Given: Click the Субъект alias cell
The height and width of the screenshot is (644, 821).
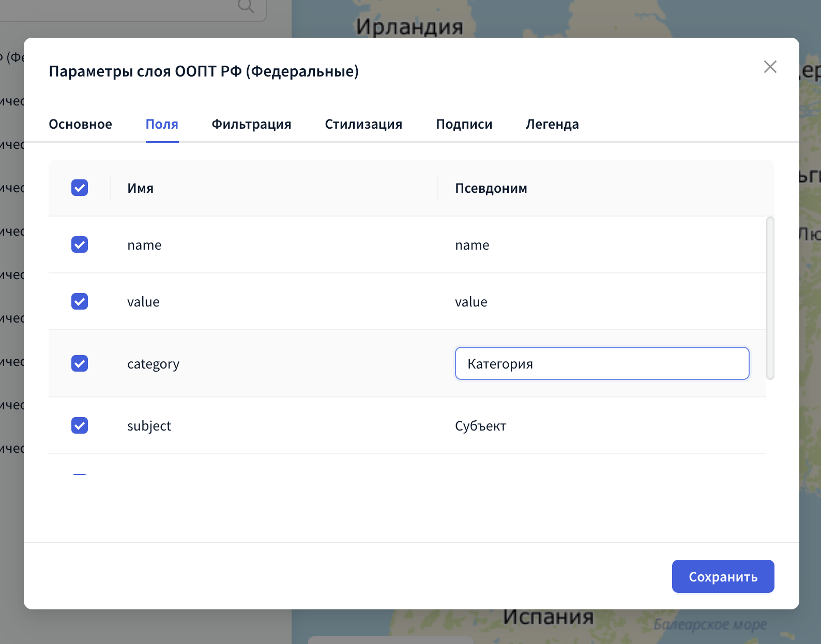Looking at the screenshot, I should pyautogui.click(x=480, y=426).
